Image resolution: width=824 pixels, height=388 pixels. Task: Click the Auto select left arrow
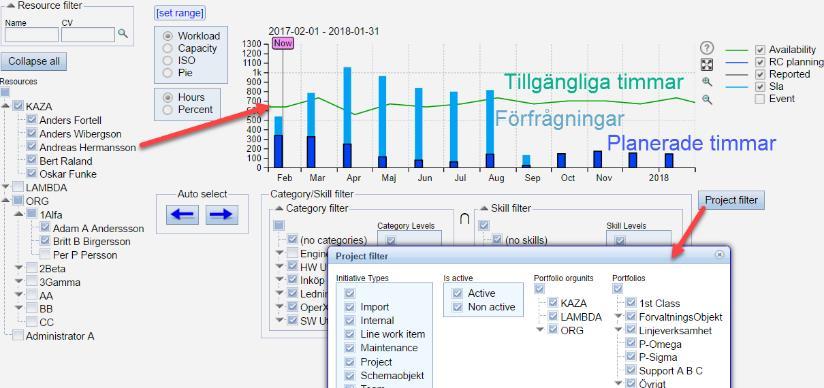(182, 215)
